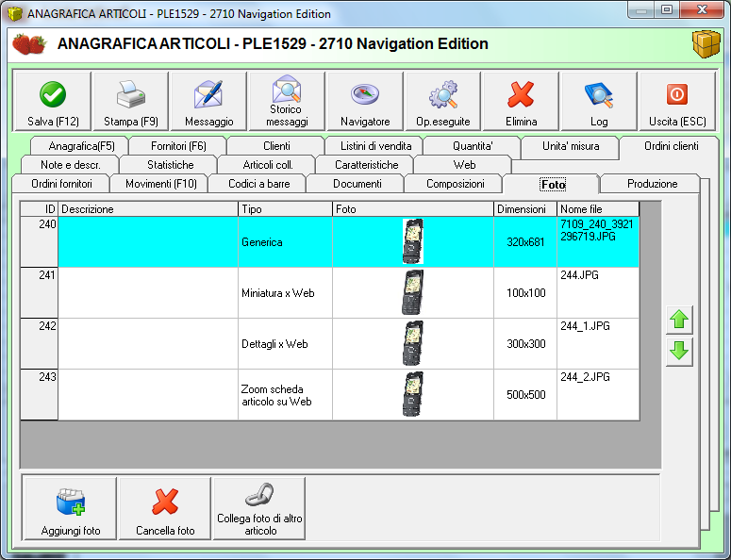Switch to Quantita' tab

[x=473, y=146]
